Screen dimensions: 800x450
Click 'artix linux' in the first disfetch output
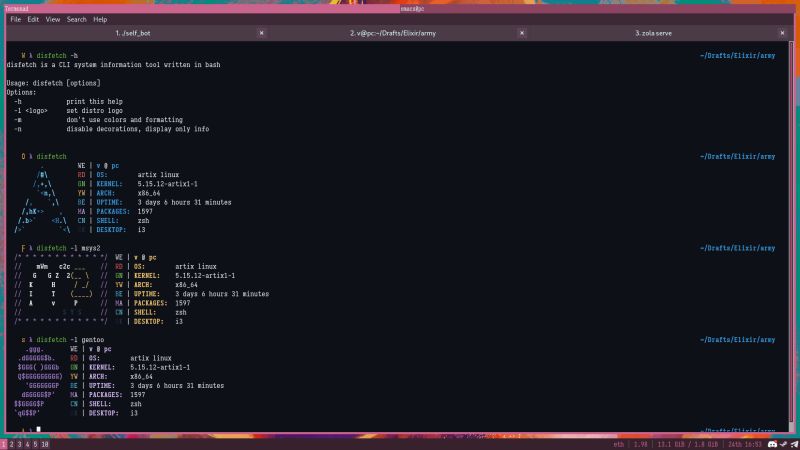[x=158, y=175]
